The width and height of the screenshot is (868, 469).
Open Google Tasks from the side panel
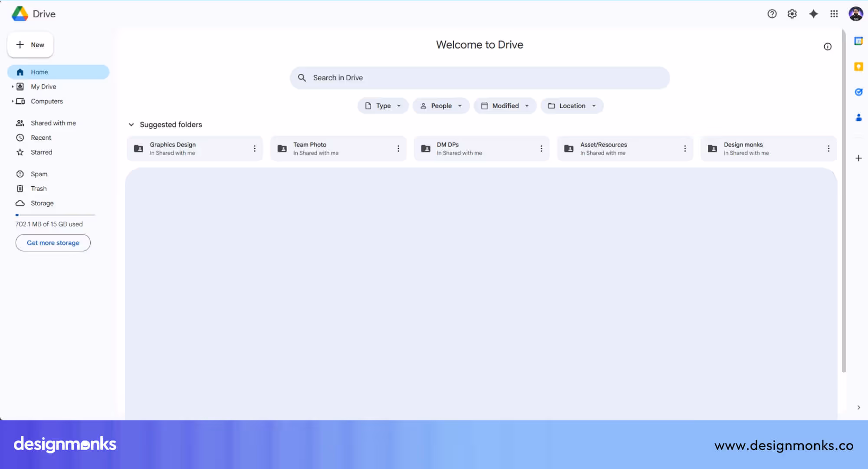click(858, 92)
